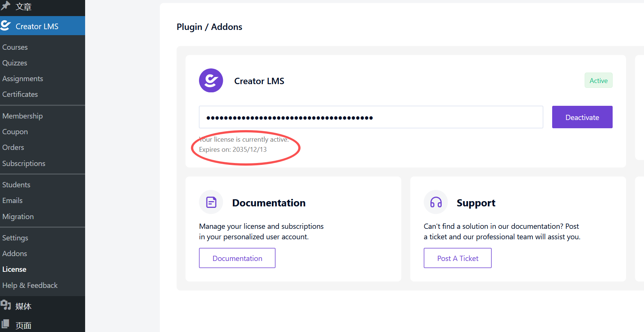
Task: Click the pin icon beside 文章
Action: (x=6, y=6)
